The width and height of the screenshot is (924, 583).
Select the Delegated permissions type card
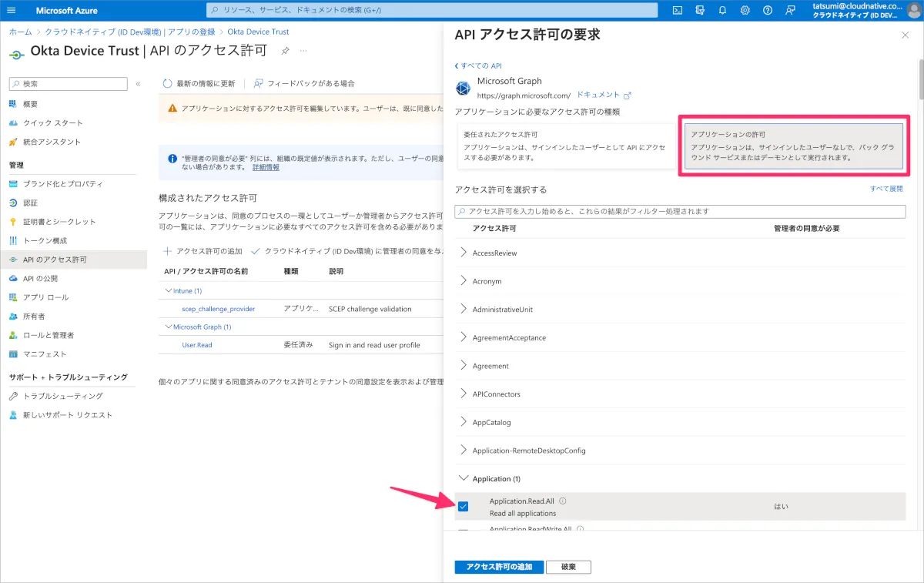[566, 146]
